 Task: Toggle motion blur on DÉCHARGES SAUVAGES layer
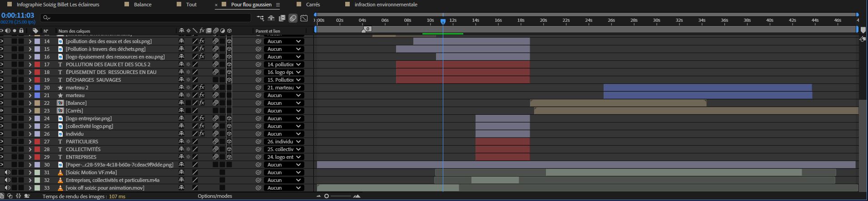pyautogui.click(x=216, y=80)
